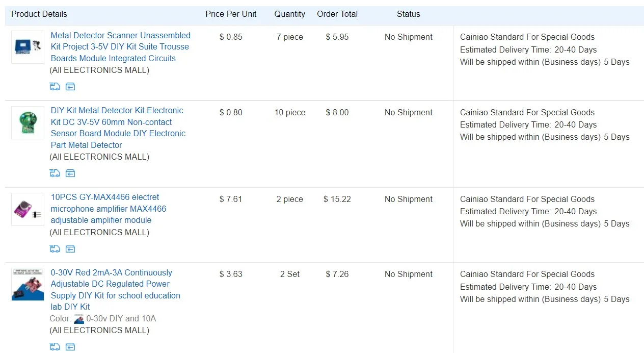Click the Product Details column header
644x353 pixels.
(x=39, y=14)
